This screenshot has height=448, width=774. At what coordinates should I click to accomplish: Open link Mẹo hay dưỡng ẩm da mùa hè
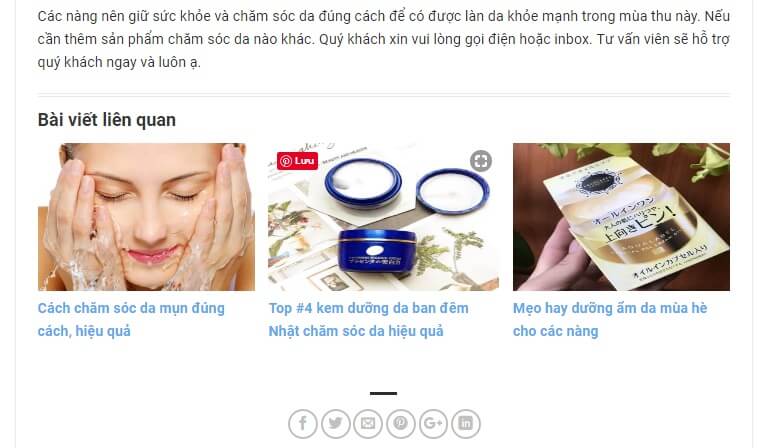pyautogui.click(x=610, y=319)
